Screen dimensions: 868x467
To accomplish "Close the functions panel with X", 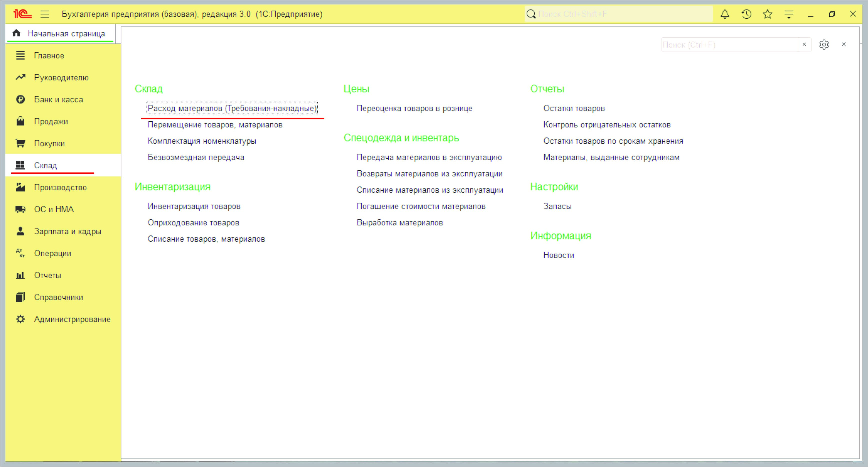I will [844, 44].
